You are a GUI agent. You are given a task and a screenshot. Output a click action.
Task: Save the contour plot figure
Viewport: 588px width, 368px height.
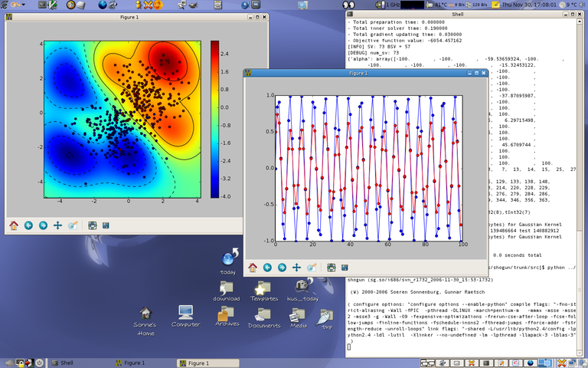(106, 225)
